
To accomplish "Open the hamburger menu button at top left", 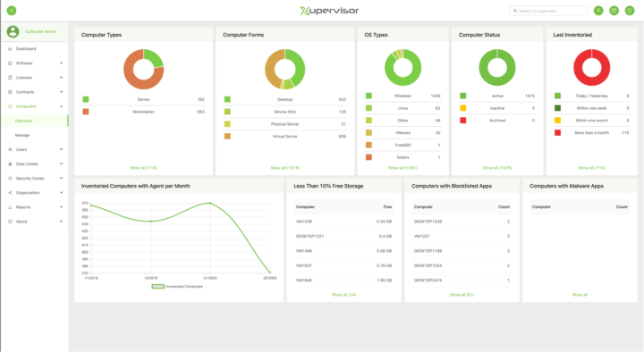I will [x=12, y=10].
